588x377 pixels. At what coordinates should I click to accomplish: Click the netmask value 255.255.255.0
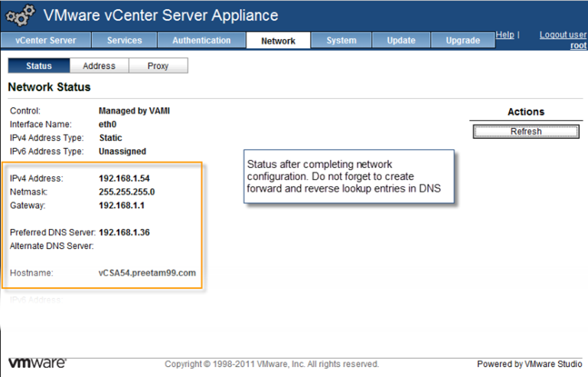(127, 192)
